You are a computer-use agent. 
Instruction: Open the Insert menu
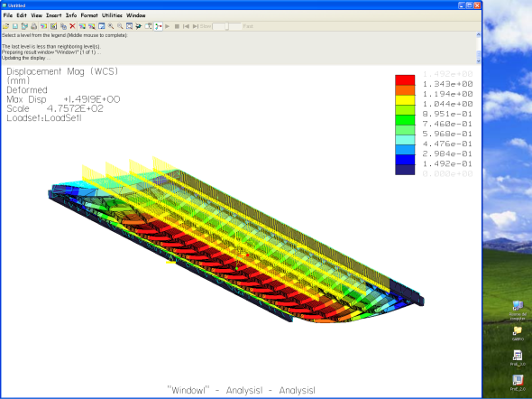click(53, 15)
